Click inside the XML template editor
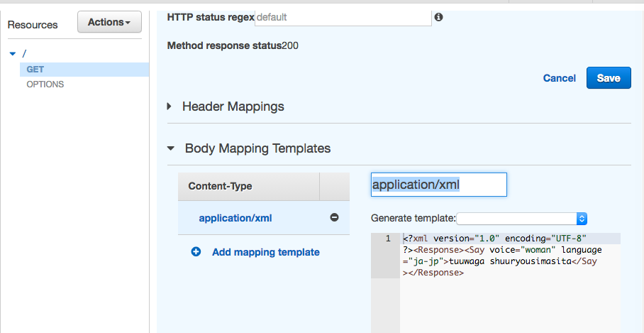Viewport: 644px width, 333px height. (510, 283)
